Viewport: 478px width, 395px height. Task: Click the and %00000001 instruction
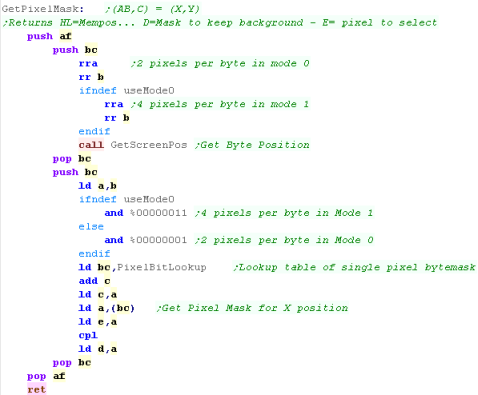click(x=146, y=240)
